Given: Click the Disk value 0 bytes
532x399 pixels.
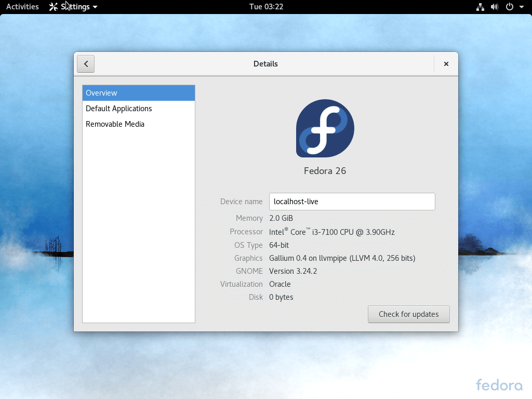Looking at the screenshot, I should coord(281,297).
